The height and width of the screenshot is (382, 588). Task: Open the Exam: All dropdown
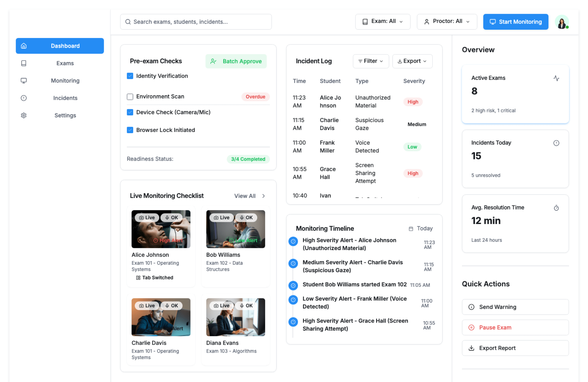click(x=383, y=21)
